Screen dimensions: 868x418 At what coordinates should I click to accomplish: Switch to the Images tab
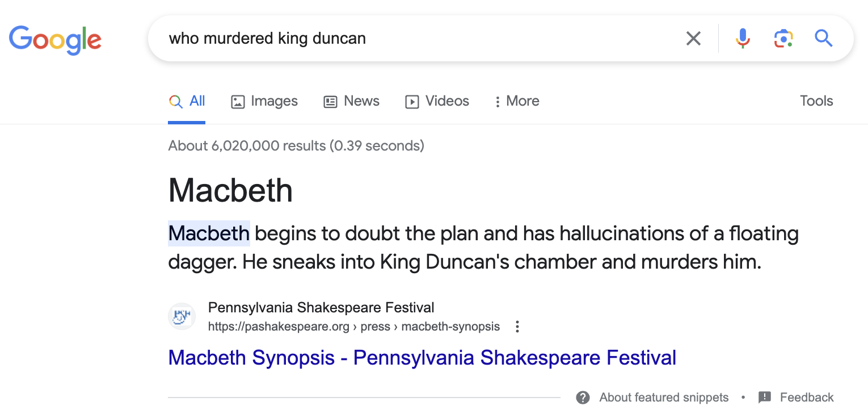coord(264,101)
